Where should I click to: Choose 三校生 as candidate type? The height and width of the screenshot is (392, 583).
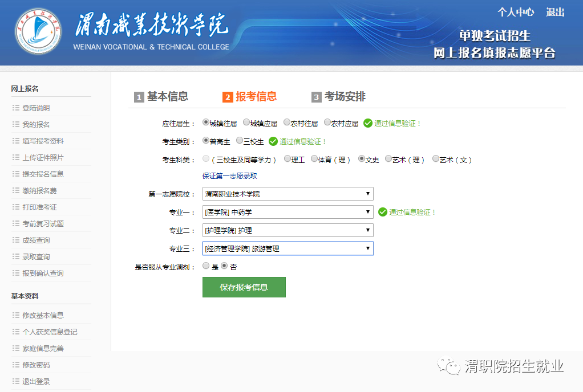point(240,140)
